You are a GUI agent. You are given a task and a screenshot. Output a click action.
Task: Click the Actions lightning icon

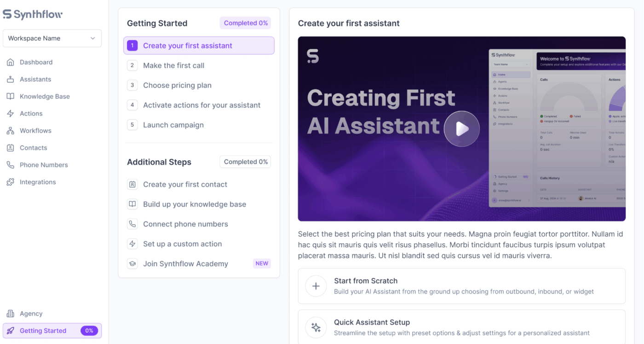(10, 113)
